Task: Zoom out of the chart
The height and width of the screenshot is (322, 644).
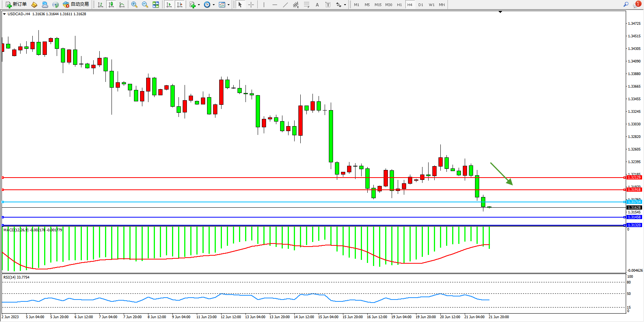Action: (x=145, y=5)
